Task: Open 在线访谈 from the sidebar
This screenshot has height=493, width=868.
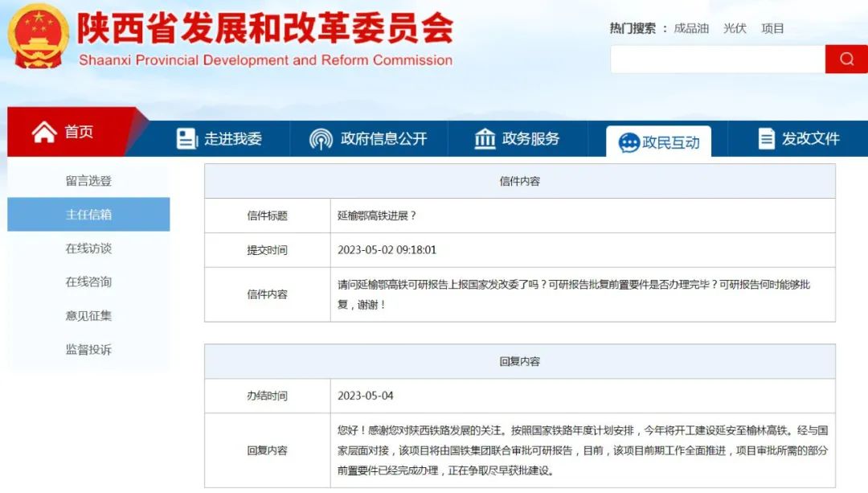Action: click(88, 249)
